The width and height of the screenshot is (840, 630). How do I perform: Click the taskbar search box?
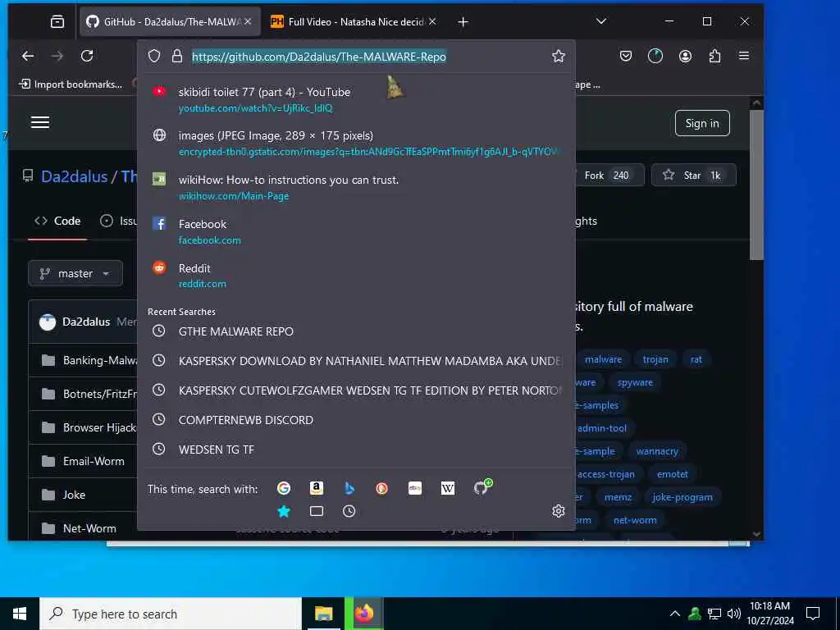(171, 614)
